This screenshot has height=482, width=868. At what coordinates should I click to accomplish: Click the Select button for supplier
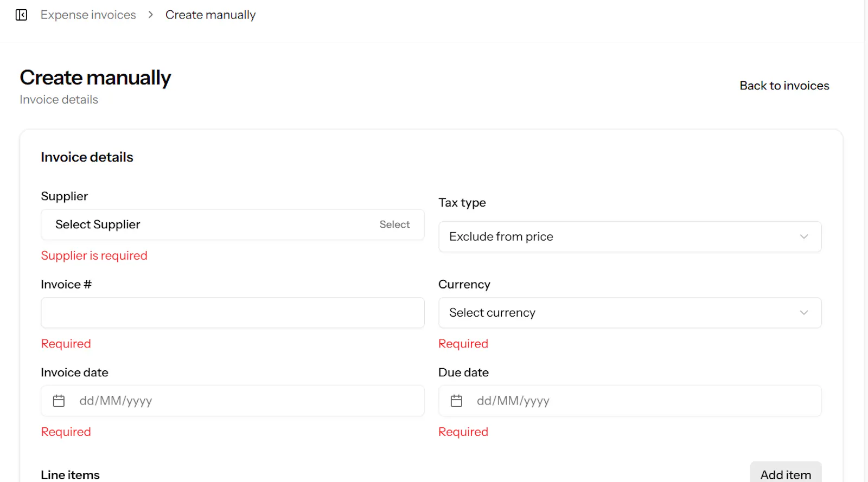tap(394, 224)
